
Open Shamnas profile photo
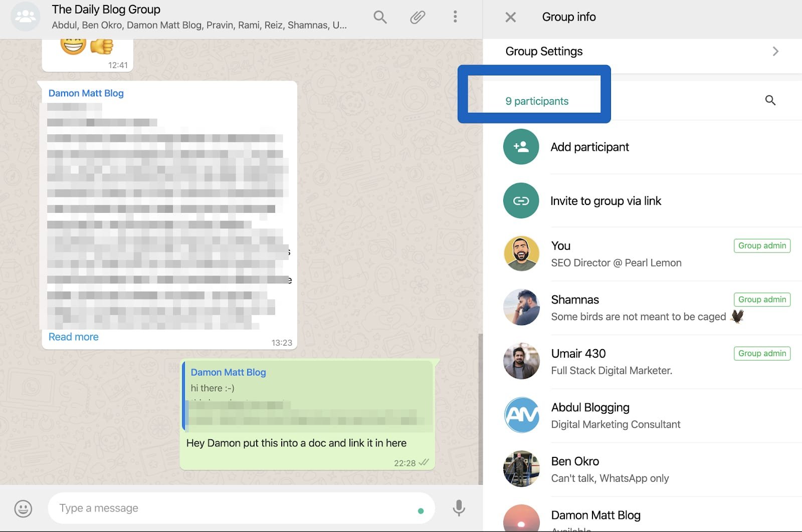coord(521,307)
